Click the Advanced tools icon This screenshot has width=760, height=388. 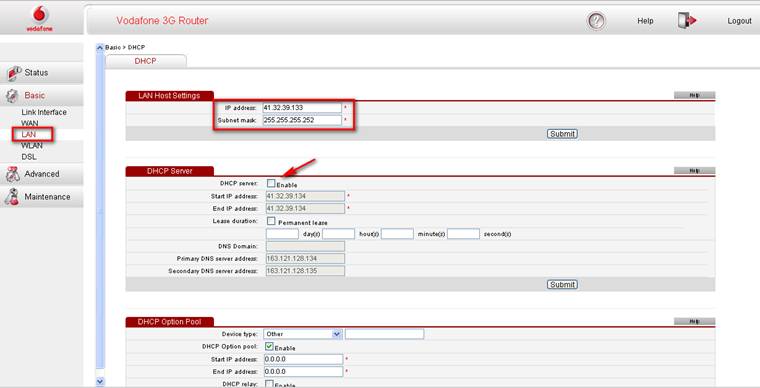point(12,174)
